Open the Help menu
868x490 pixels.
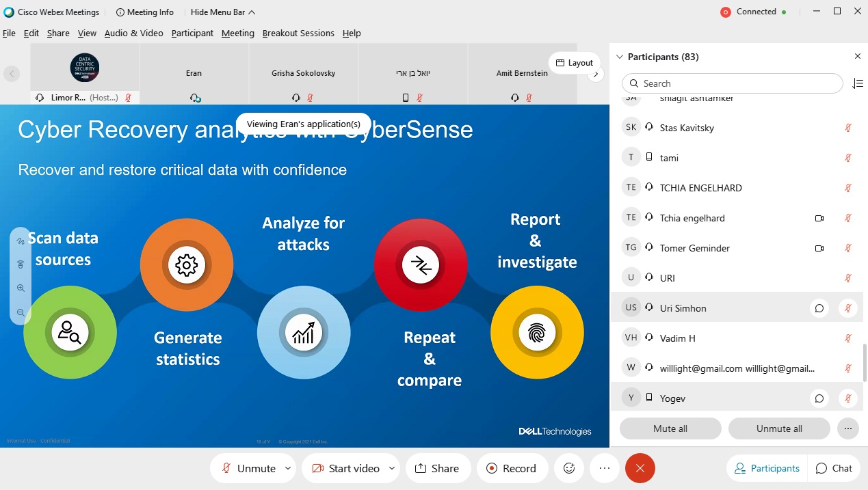[352, 33]
